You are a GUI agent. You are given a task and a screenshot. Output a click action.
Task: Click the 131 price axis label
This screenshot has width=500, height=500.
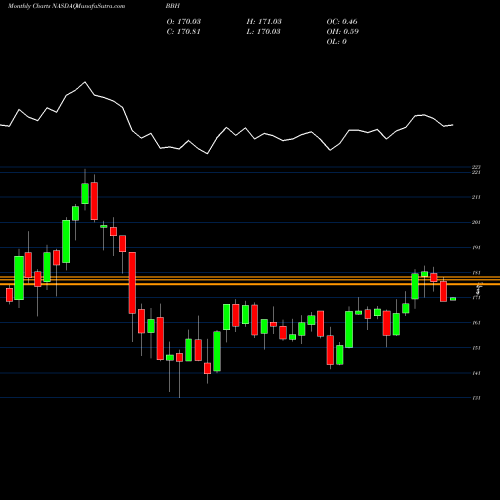pyautogui.click(x=476, y=398)
